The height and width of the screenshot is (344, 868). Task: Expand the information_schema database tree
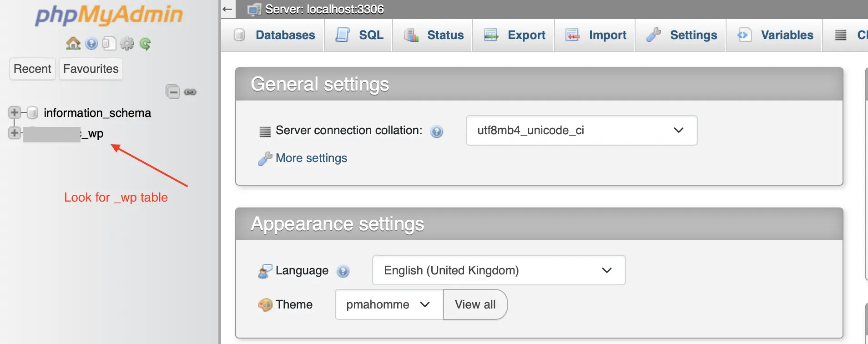(15, 112)
